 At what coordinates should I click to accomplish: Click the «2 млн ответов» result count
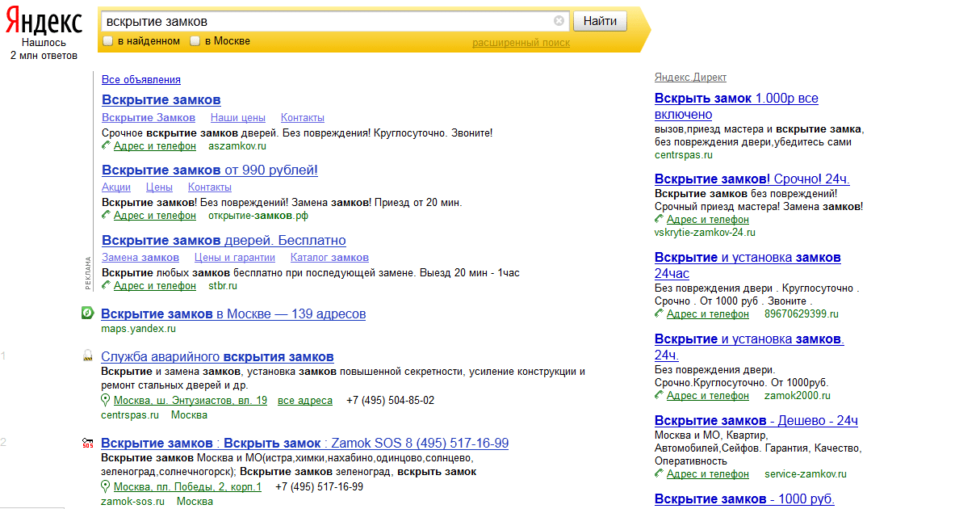pos(44,56)
